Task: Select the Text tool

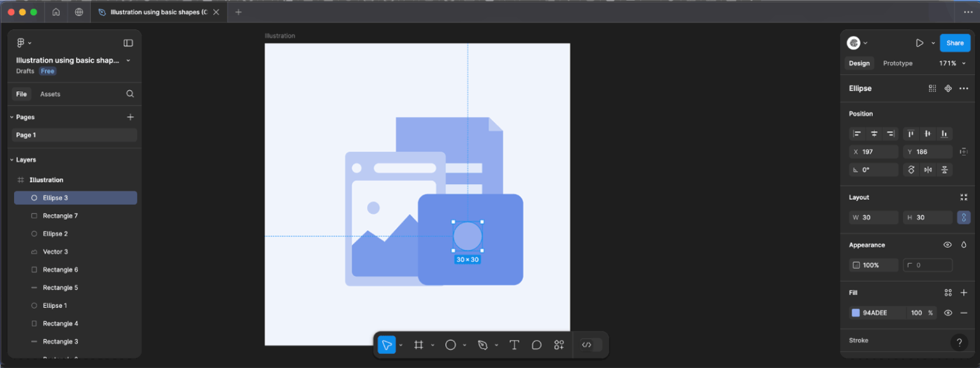Action: pos(514,345)
